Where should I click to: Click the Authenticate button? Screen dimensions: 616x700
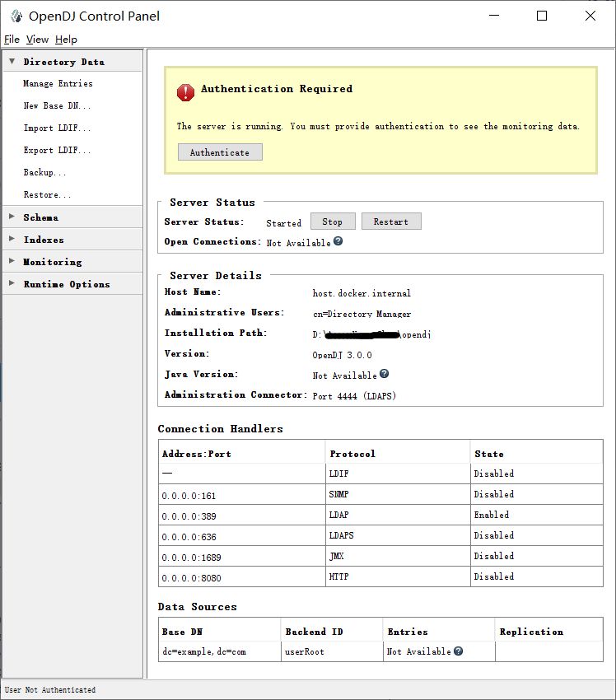pos(220,152)
